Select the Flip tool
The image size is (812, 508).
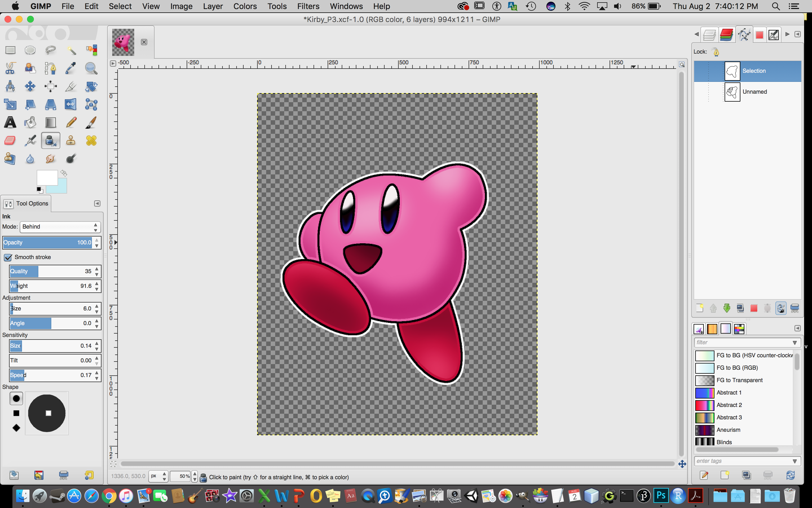(x=71, y=104)
